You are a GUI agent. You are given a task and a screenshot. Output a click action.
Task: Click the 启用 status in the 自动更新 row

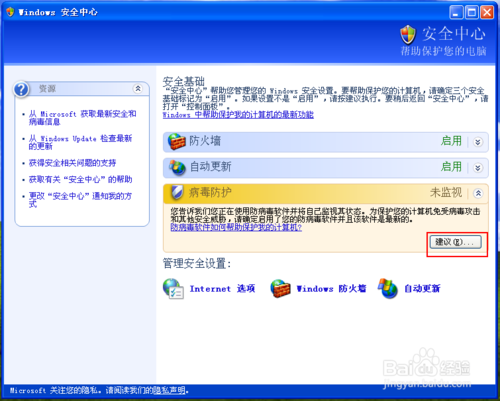[x=451, y=167]
